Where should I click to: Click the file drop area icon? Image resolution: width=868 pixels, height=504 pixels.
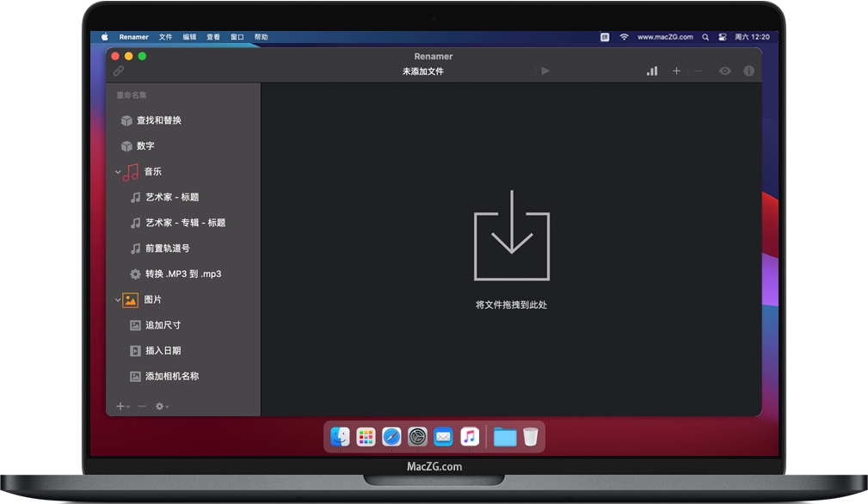[512, 235]
